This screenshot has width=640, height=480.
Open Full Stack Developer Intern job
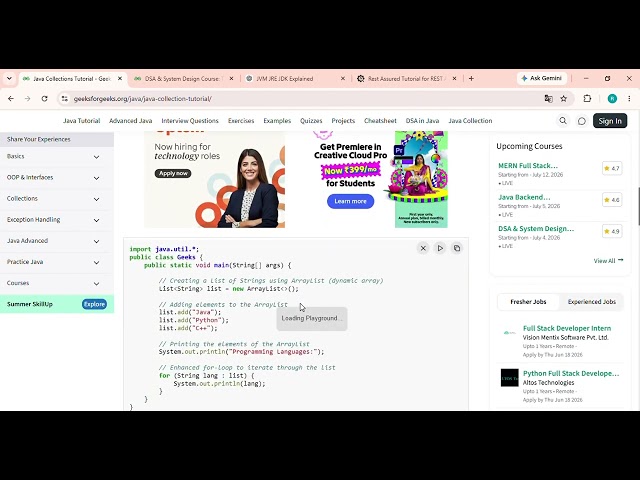pos(567,328)
